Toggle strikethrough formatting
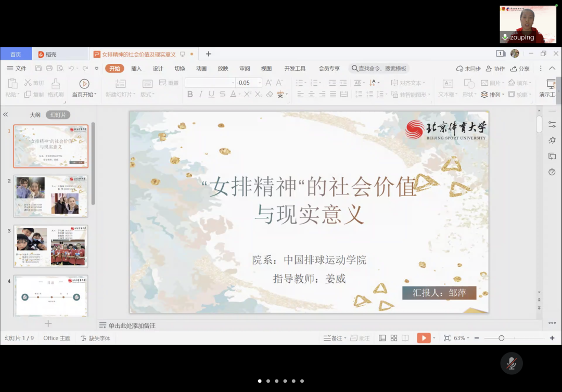 [x=222, y=94]
